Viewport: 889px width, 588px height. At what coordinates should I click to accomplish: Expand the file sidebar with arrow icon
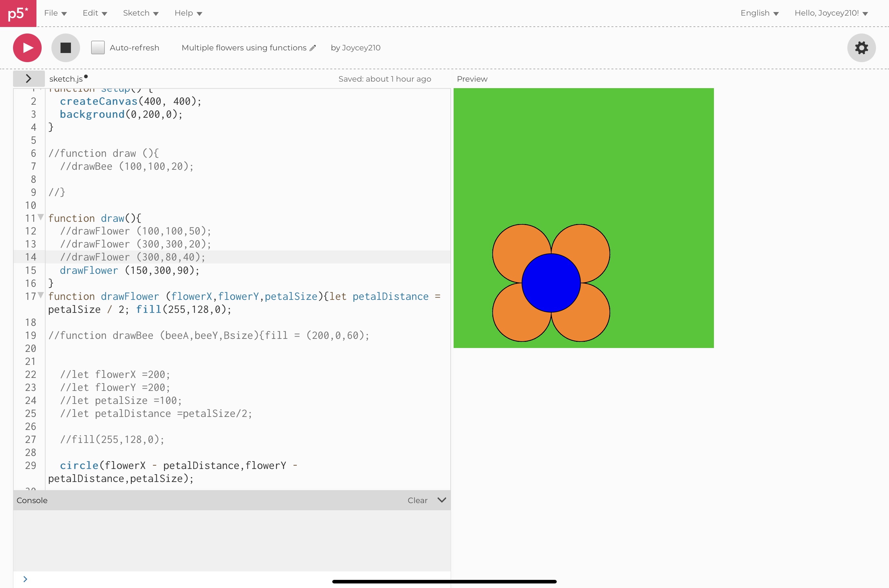(29, 79)
